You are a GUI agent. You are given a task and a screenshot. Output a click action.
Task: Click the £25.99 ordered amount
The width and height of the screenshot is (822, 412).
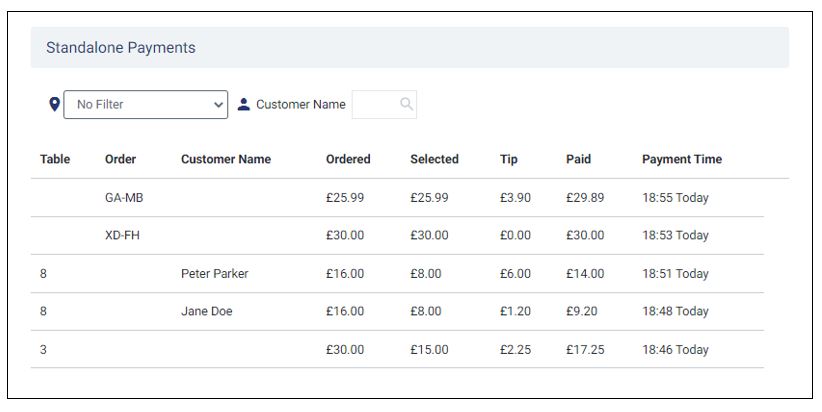345,198
